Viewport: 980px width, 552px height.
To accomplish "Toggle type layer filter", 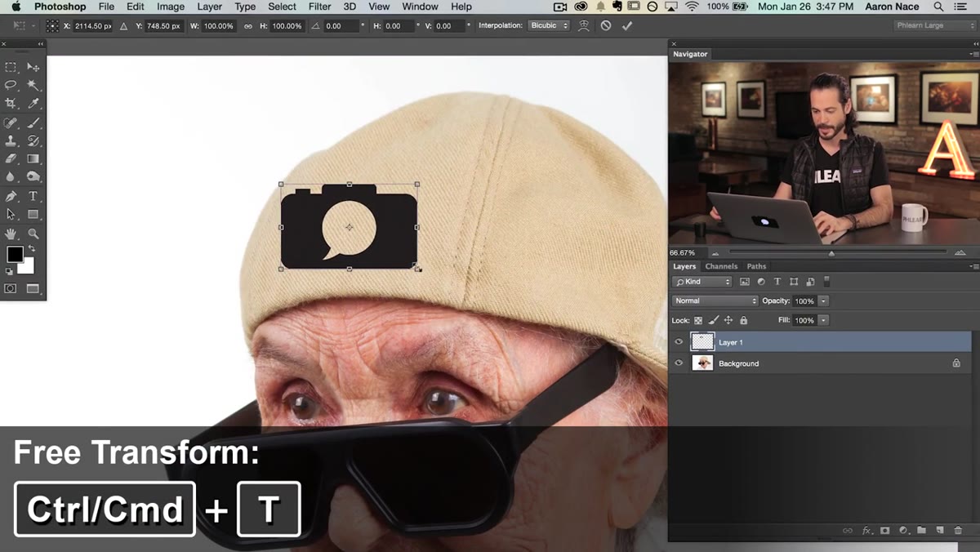I will point(777,282).
